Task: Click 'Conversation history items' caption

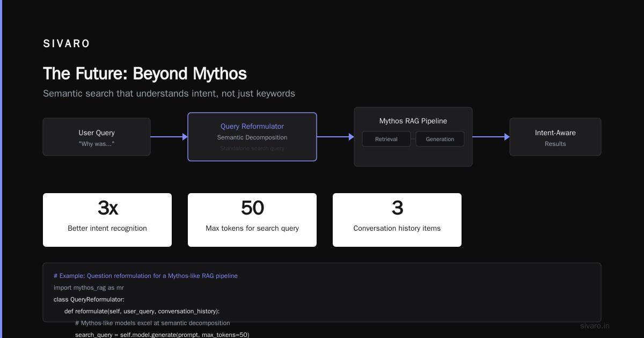Action: click(x=397, y=229)
